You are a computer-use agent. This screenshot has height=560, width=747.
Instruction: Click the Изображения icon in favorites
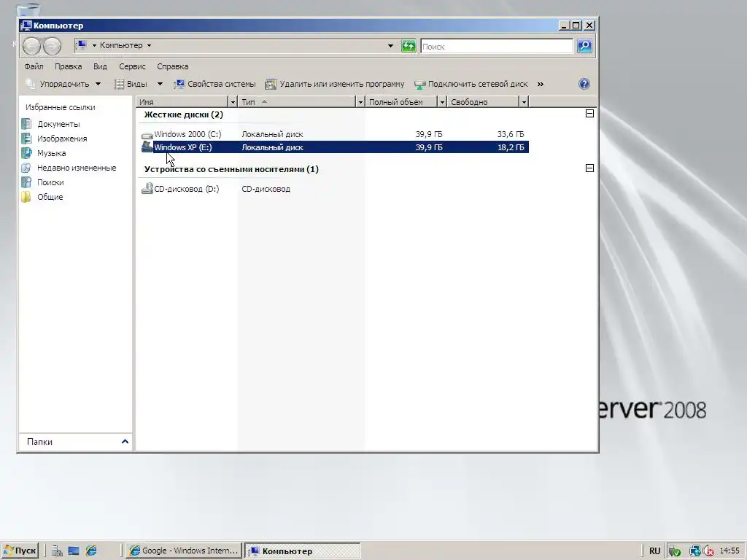tap(26, 139)
